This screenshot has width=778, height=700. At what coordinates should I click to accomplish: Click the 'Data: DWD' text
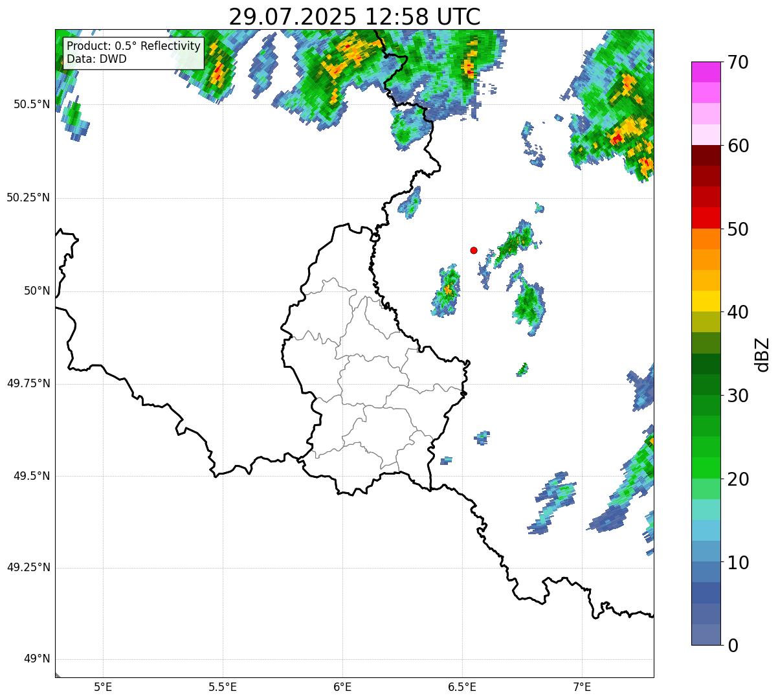pos(97,59)
